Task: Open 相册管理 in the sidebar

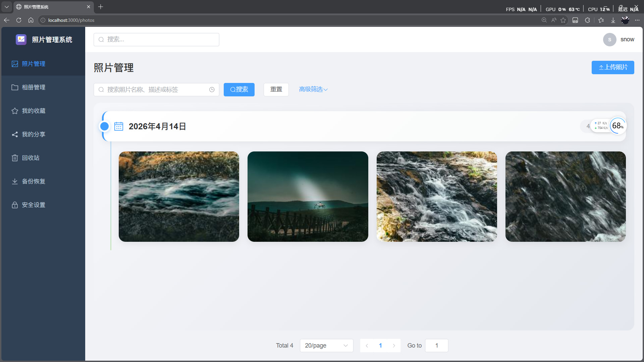Action: pos(34,87)
